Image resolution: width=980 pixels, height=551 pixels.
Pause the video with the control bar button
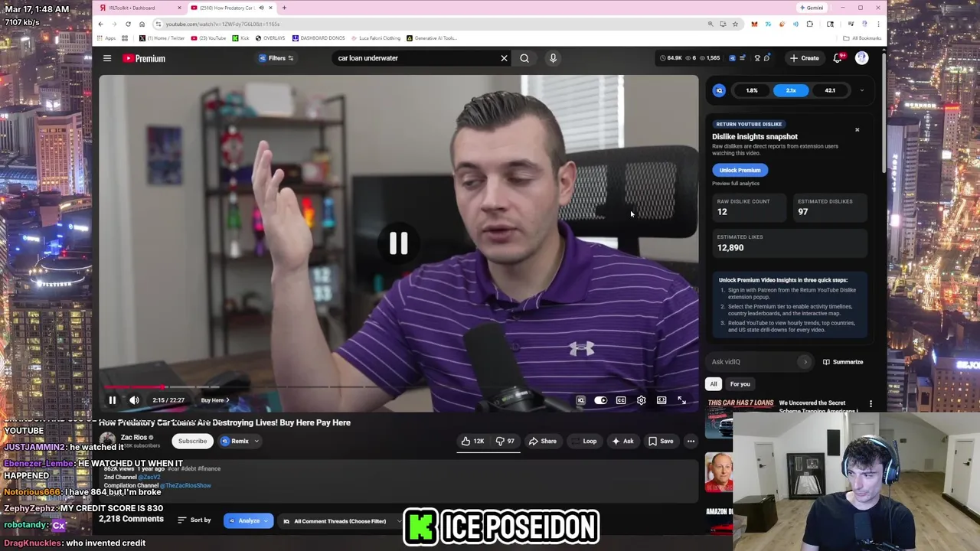click(112, 400)
